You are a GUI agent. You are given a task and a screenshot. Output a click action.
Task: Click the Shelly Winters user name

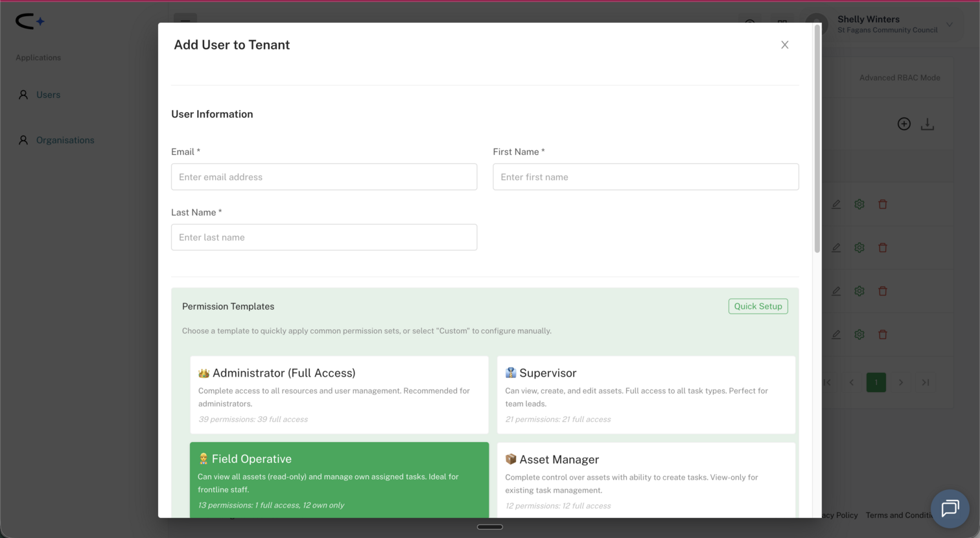(868, 19)
